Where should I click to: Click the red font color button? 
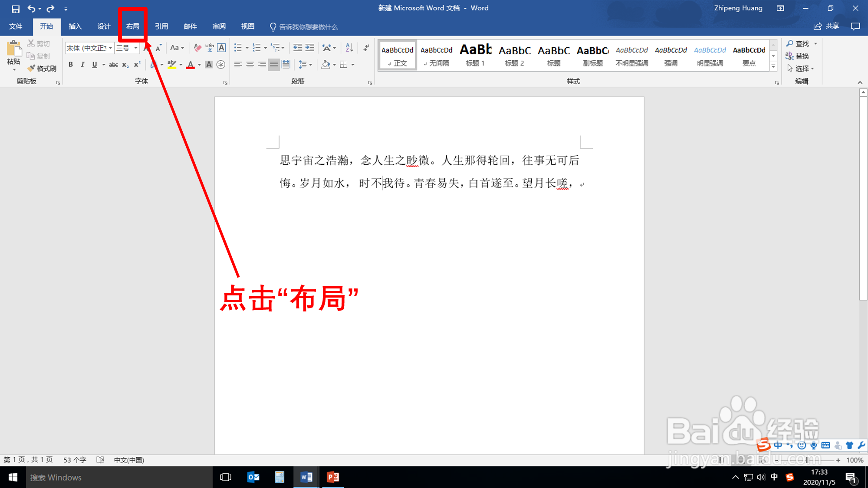click(190, 65)
